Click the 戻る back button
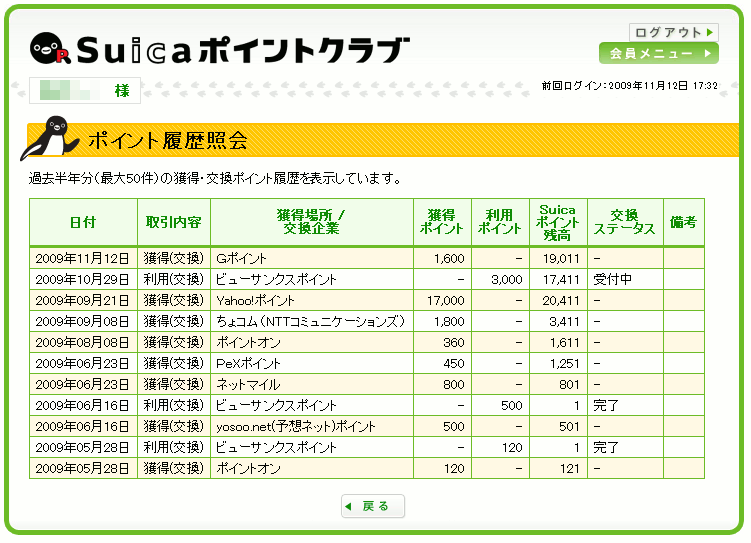Image resolution: width=751 pixels, height=543 pixels. (373, 506)
